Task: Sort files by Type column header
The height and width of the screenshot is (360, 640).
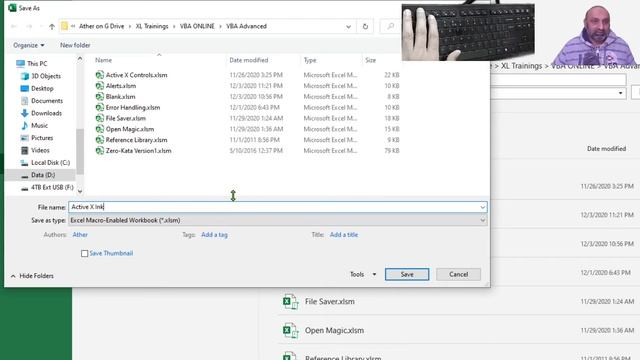Action: pyautogui.click(x=310, y=60)
